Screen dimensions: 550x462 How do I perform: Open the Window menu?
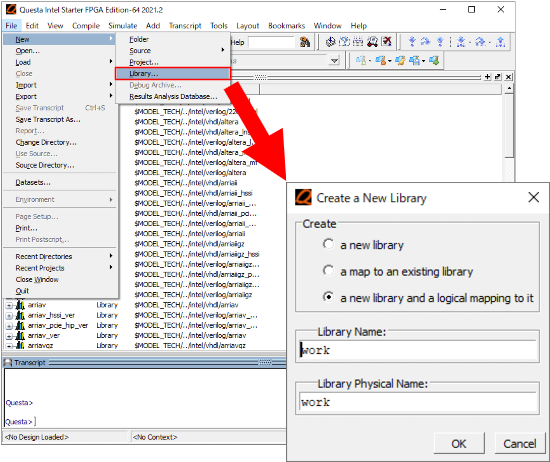[328, 26]
